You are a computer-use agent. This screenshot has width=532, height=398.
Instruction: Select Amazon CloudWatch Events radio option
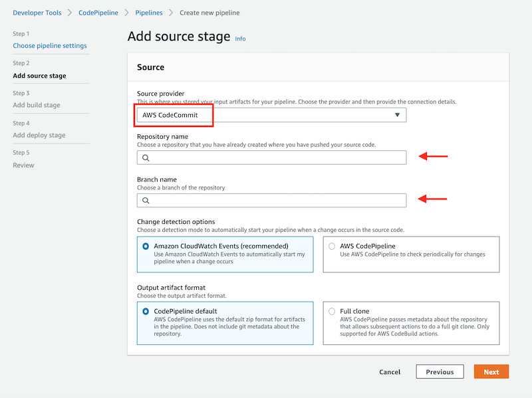pos(146,246)
